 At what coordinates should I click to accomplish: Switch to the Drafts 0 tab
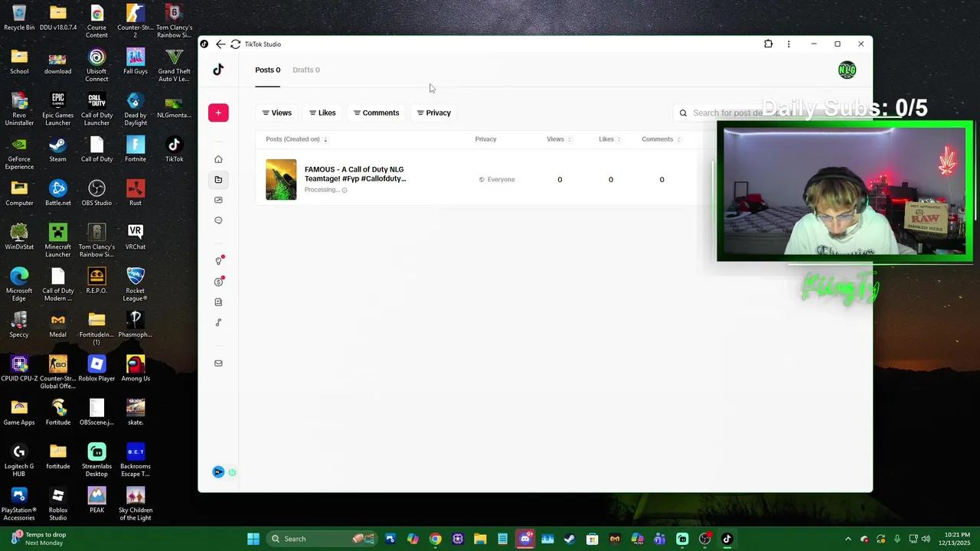pos(306,70)
